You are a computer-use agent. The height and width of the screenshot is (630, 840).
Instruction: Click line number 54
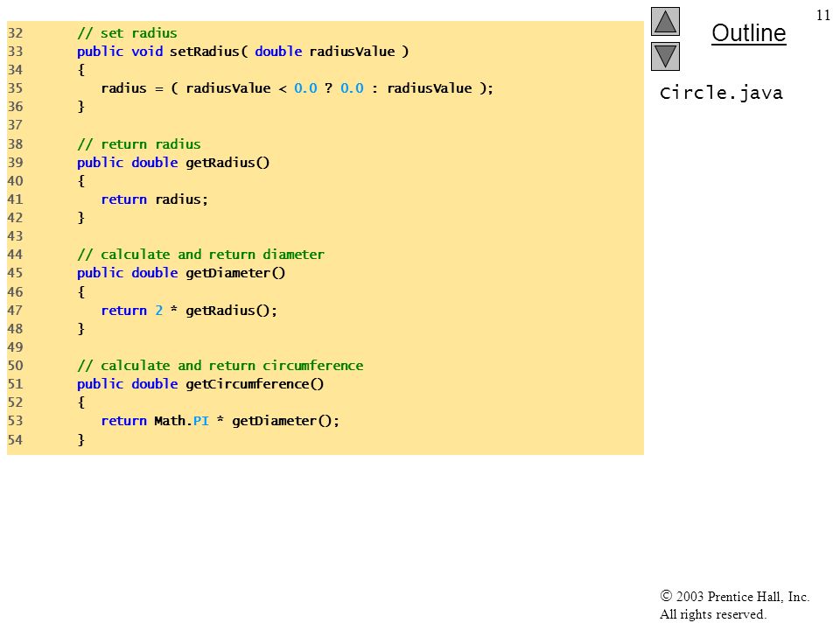coord(15,440)
